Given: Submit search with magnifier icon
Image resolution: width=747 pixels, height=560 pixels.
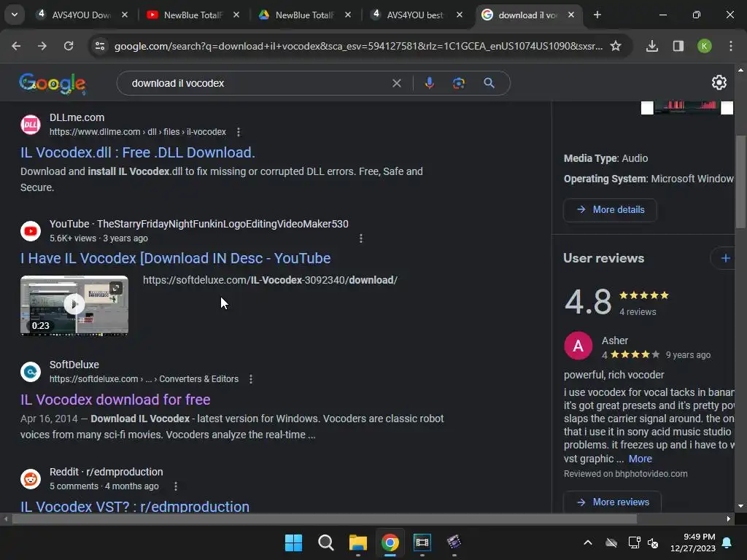Looking at the screenshot, I should (x=489, y=83).
